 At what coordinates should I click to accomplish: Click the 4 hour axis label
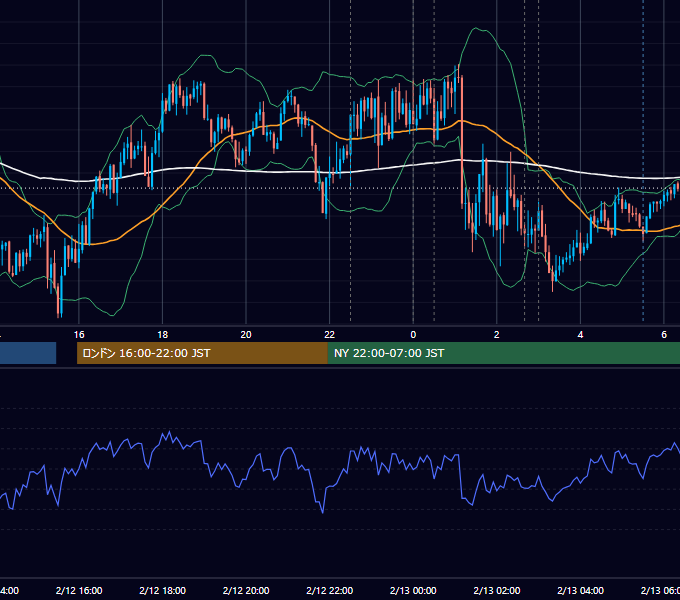[580, 335]
